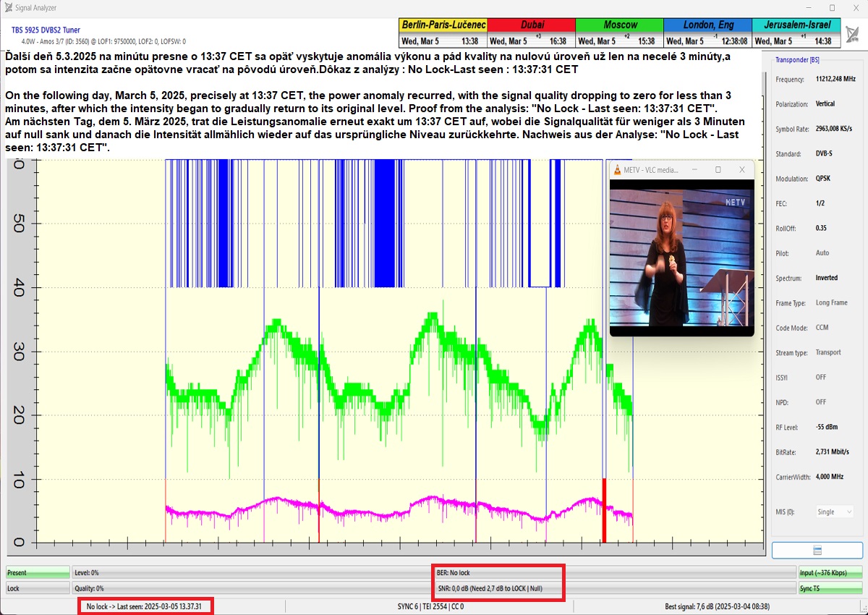The width and height of the screenshot is (868, 615).
Task: Click the VLC cone icon in video window
Action: (616, 170)
